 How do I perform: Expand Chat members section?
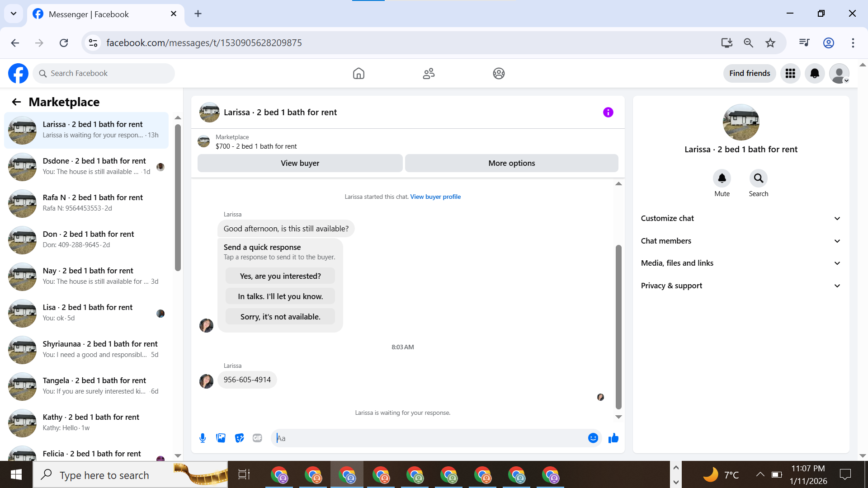(741, 241)
